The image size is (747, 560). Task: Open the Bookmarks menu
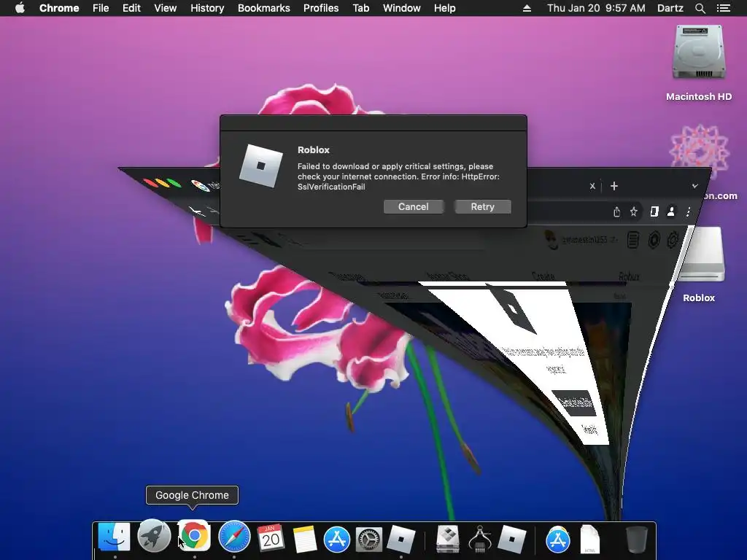coord(264,8)
